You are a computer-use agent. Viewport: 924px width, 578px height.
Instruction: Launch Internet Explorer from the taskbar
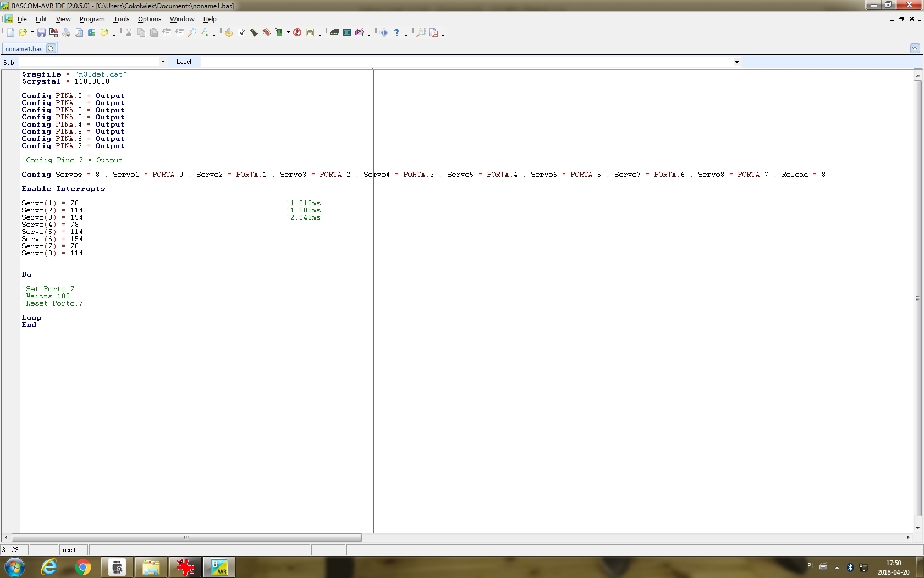49,567
